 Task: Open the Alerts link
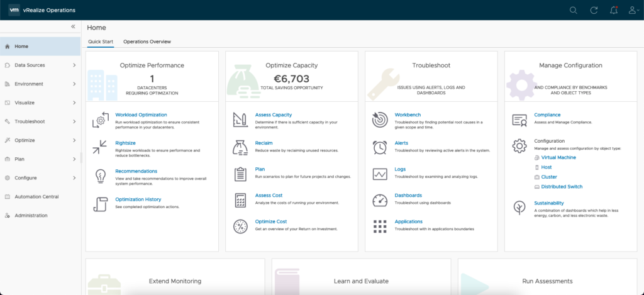[x=401, y=143]
